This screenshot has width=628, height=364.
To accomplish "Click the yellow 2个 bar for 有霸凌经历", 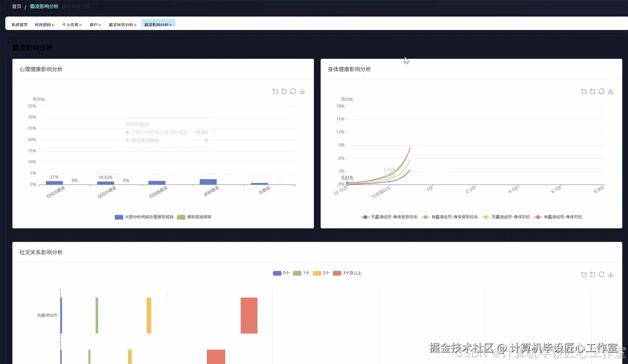I will [x=149, y=316].
